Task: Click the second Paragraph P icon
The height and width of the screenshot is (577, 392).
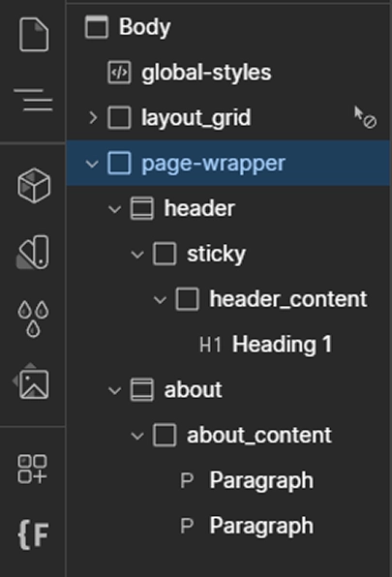Action: [187, 526]
